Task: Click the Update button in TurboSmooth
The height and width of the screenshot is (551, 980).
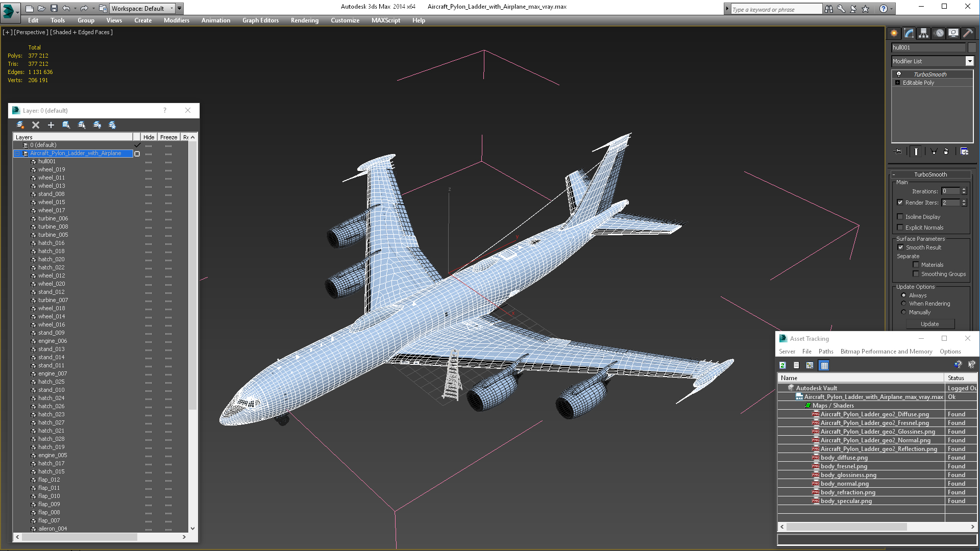Action: point(930,324)
